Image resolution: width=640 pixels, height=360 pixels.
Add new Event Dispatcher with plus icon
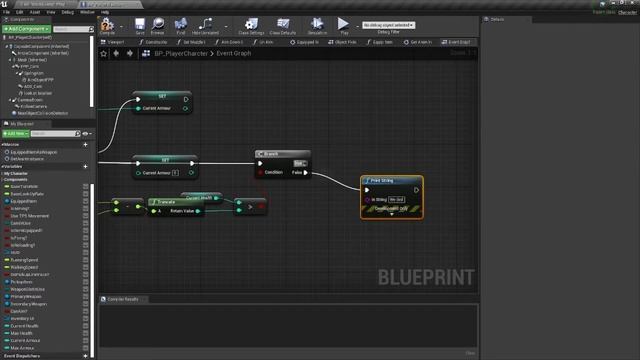pyautogui.click(x=85, y=356)
